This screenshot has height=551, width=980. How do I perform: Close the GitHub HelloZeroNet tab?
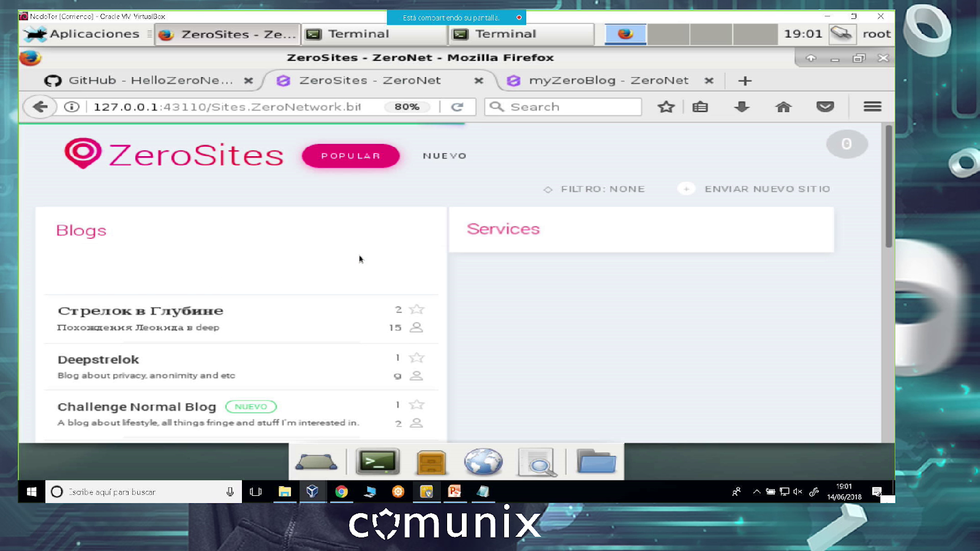pyautogui.click(x=248, y=80)
